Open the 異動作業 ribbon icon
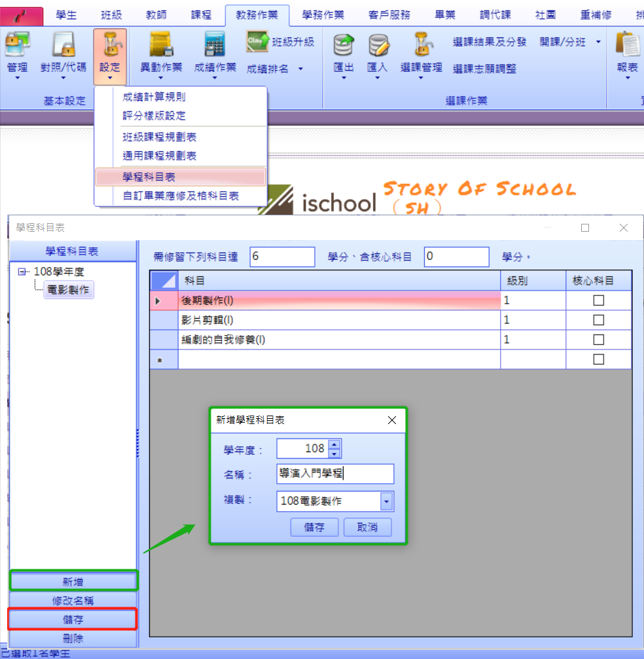This screenshot has width=644, height=659. pos(161,45)
